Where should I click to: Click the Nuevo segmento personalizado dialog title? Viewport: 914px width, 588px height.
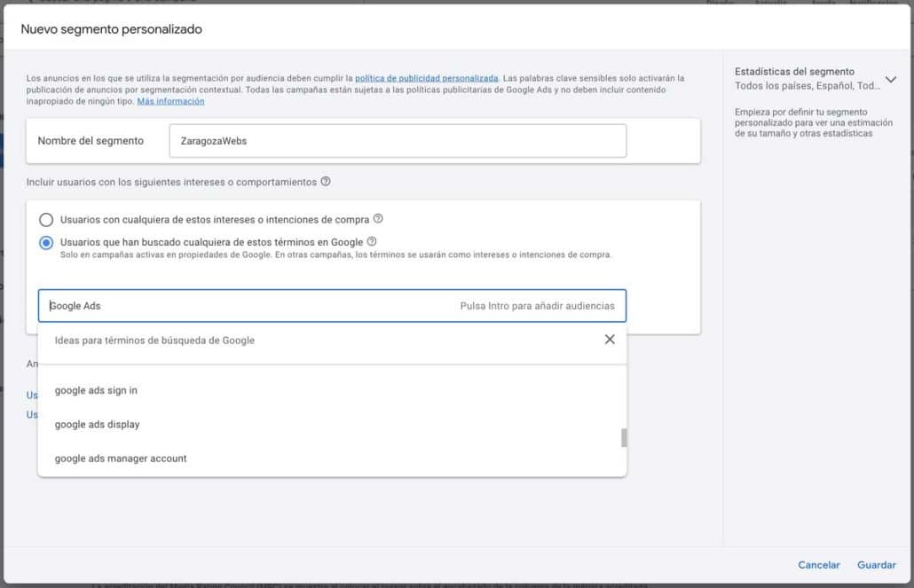click(x=111, y=29)
